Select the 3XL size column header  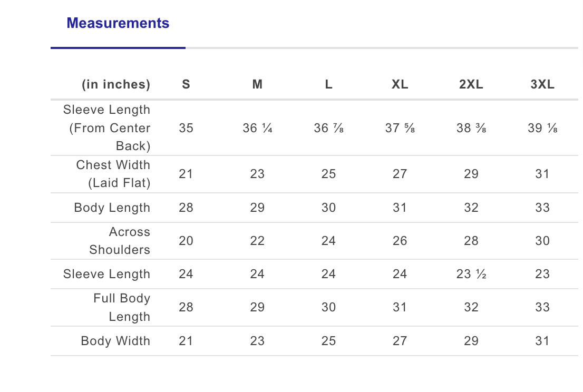pyautogui.click(x=542, y=84)
